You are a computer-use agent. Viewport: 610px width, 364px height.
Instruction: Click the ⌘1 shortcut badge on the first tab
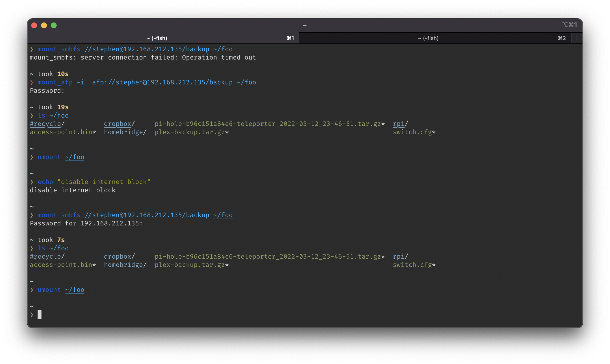(x=290, y=38)
